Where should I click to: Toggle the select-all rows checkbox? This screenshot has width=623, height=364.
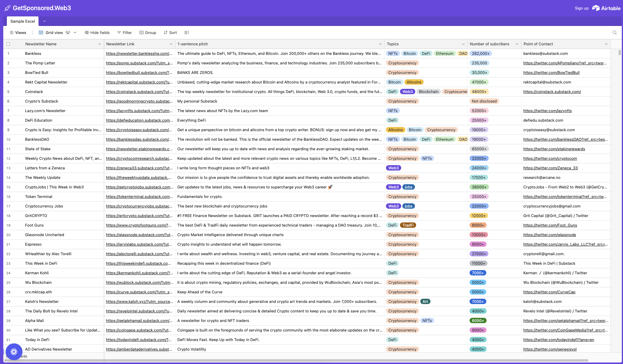click(8, 44)
